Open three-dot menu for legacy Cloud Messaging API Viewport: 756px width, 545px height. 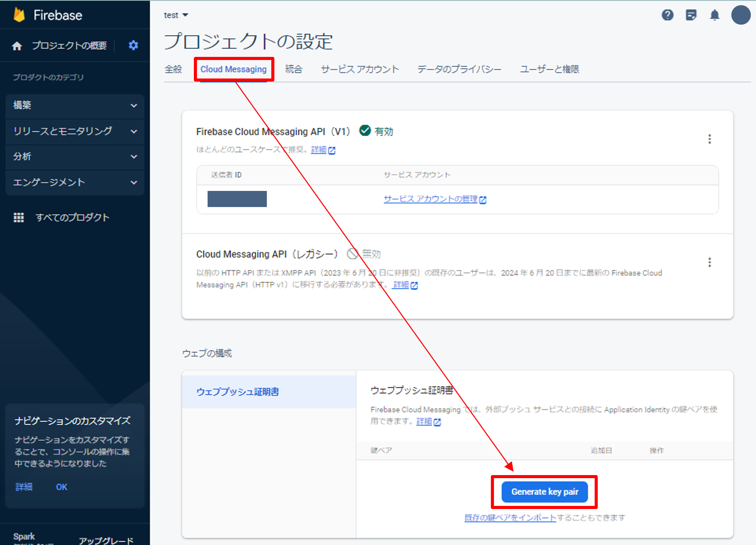point(709,262)
